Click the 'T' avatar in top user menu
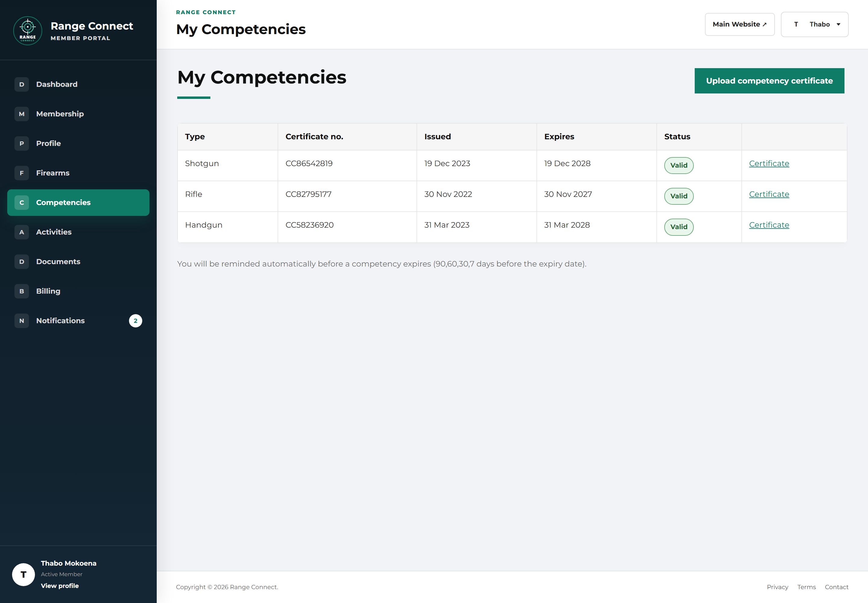 click(796, 24)
